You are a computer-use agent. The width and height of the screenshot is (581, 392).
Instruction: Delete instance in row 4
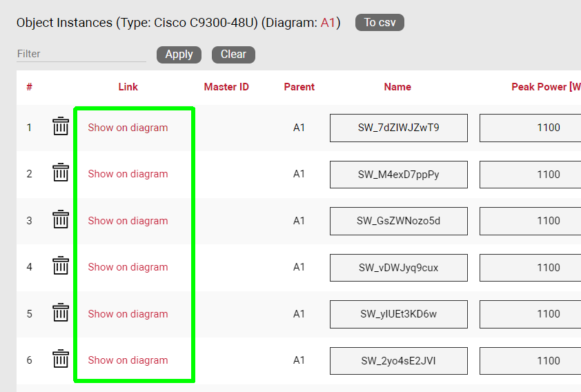[x=61, y=266]
